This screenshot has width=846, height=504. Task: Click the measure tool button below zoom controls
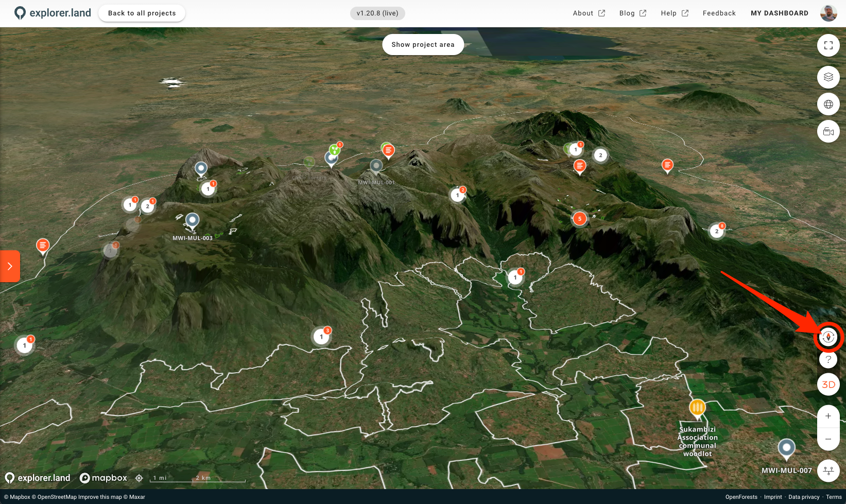coord(828,471)
